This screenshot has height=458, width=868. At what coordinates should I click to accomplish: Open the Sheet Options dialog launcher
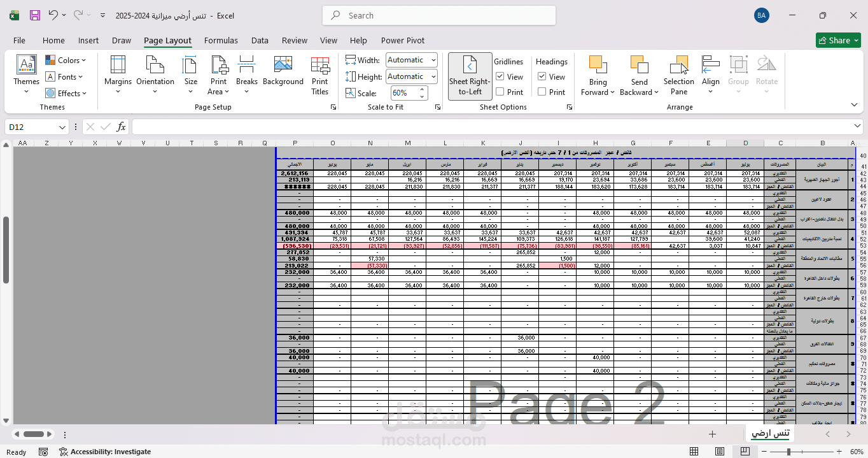click(x=569, y=108)
